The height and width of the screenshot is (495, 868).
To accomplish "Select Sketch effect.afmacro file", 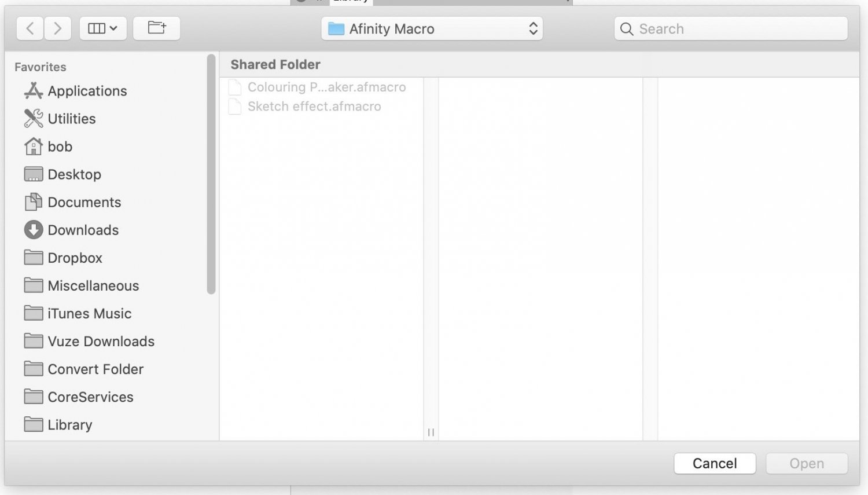I will [x=314, y=106].
